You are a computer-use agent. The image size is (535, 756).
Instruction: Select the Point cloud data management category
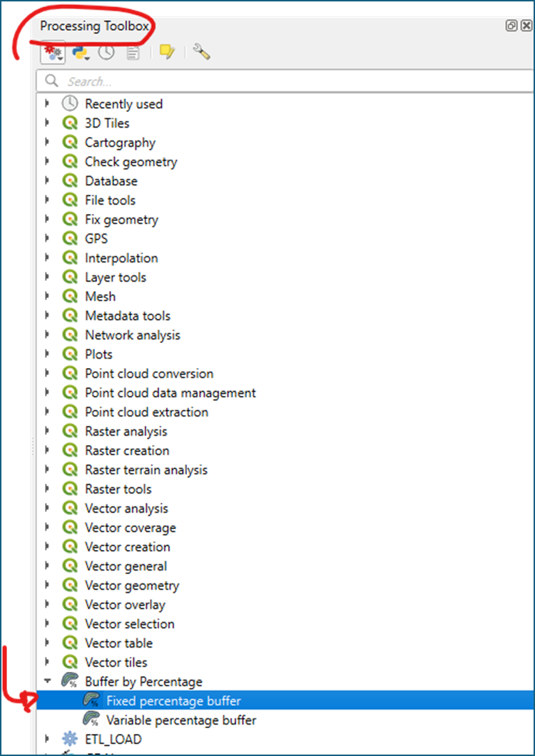point(170,392)
